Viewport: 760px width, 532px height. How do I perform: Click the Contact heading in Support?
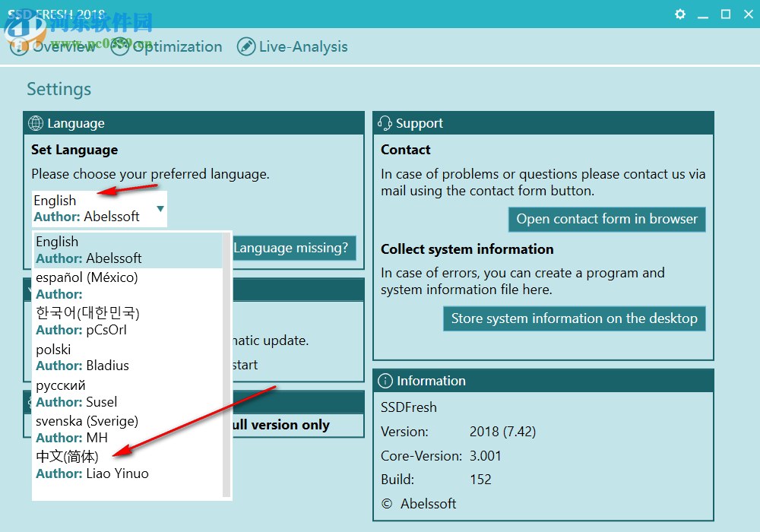click(x=406, y=150)
